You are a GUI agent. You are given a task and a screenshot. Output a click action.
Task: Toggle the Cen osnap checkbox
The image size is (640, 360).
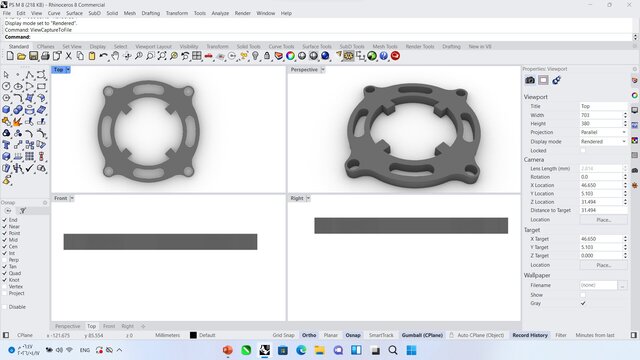pyautogui.click(x=5, y=247)
